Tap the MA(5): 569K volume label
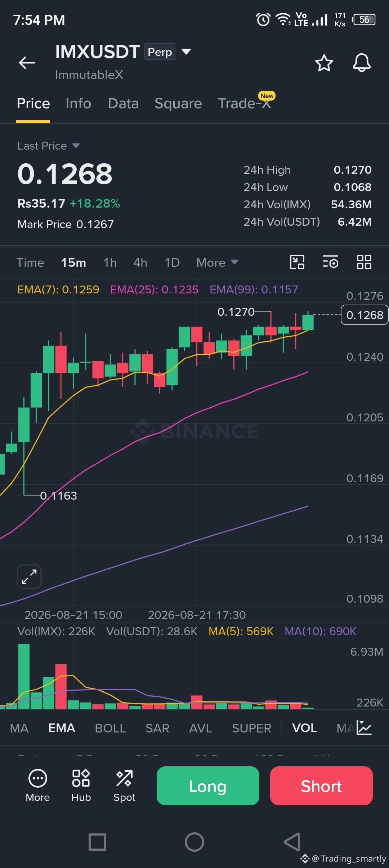 pyautogui.click(x=241, y=631)
